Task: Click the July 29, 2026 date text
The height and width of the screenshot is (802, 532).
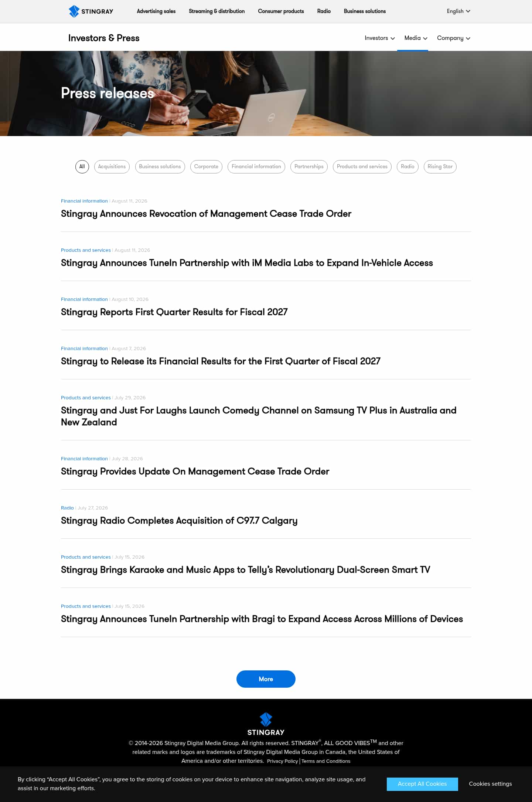Action: click(130, 398)
